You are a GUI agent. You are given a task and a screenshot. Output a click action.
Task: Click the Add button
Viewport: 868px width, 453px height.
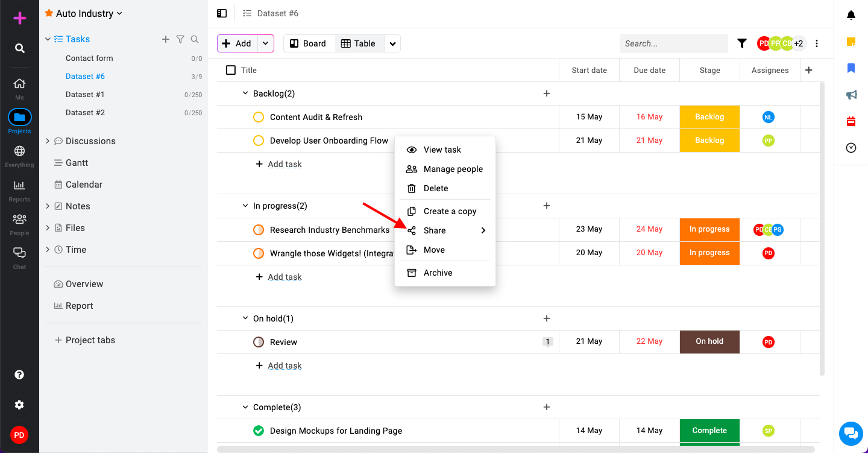[x=237, y=43]
